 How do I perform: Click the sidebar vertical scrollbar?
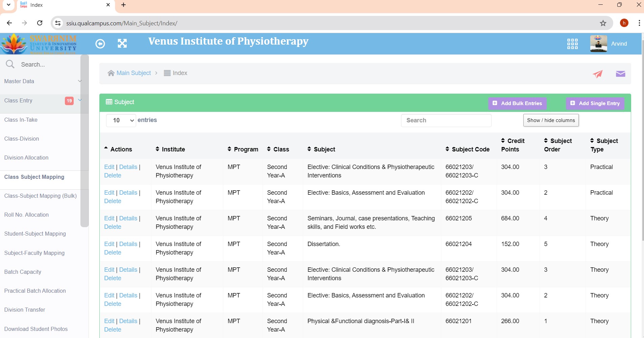pos(84,141)
